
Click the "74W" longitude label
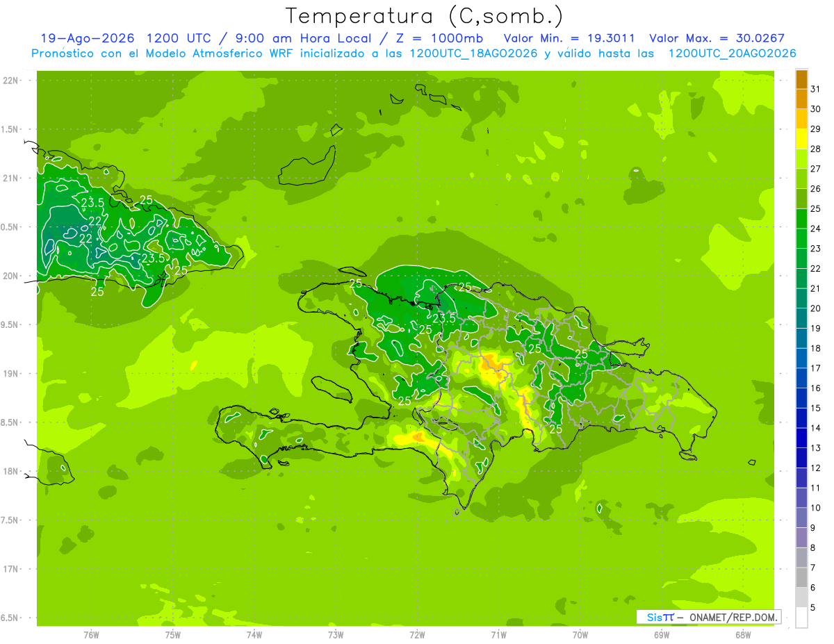click(x=254, y=634)
